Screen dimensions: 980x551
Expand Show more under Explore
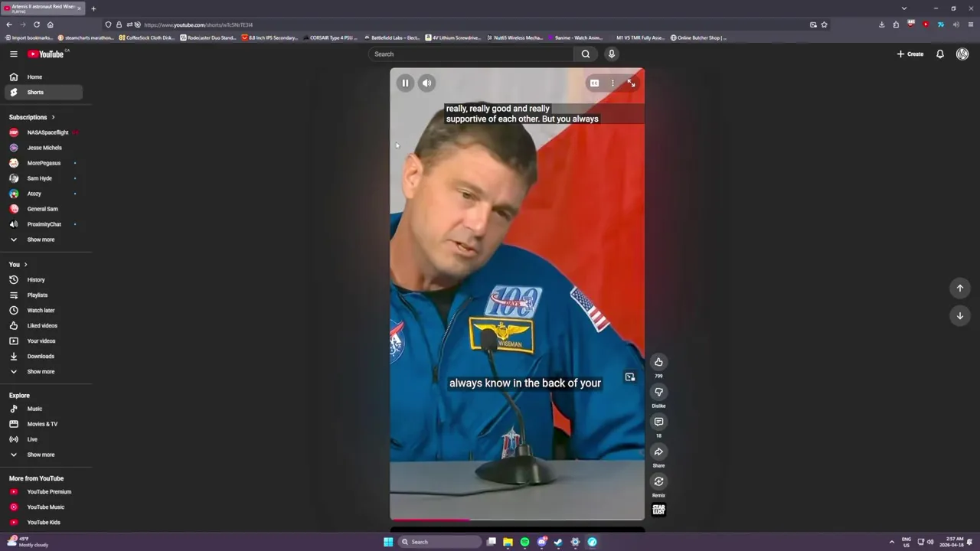[x=43, y=455]
